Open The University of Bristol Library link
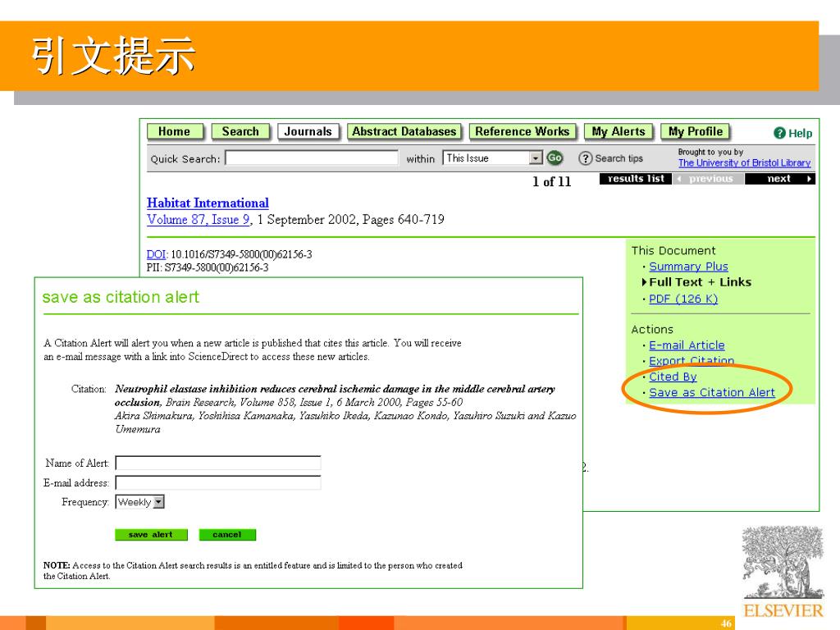The width and height of the screenshot is (840, 630). coord(744,163)
